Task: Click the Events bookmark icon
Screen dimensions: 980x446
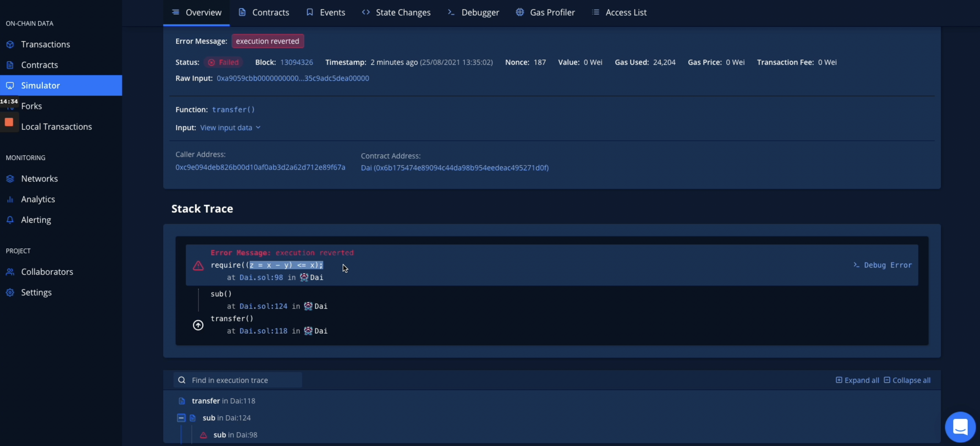Action: click(x=310, y=12)
